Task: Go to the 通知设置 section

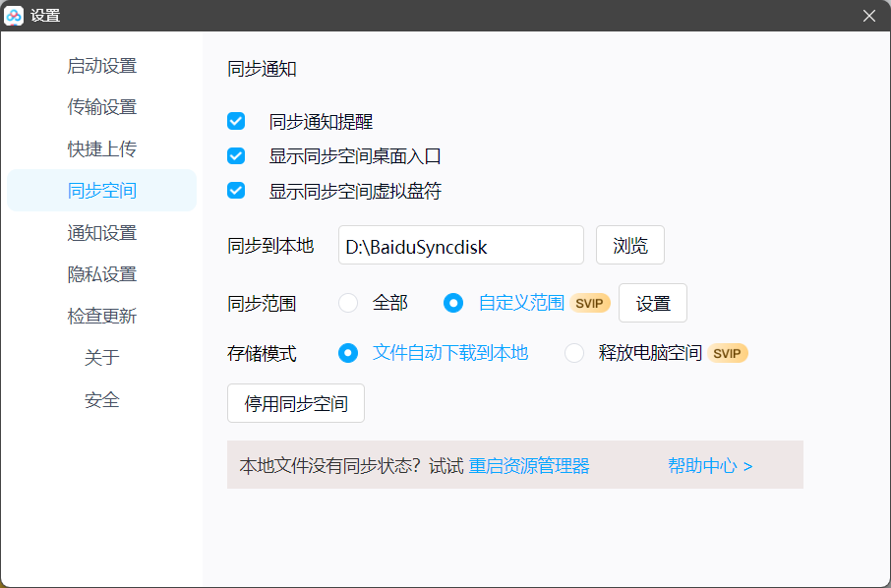Action: tap(102, 232)
